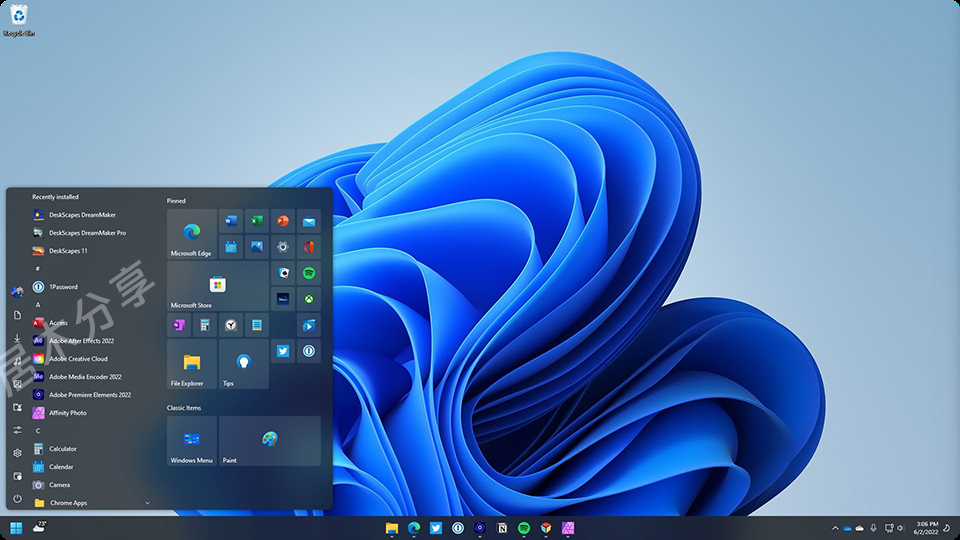Open the Clock pinned tile
The image size is (960, 540).
pos(231,325)
